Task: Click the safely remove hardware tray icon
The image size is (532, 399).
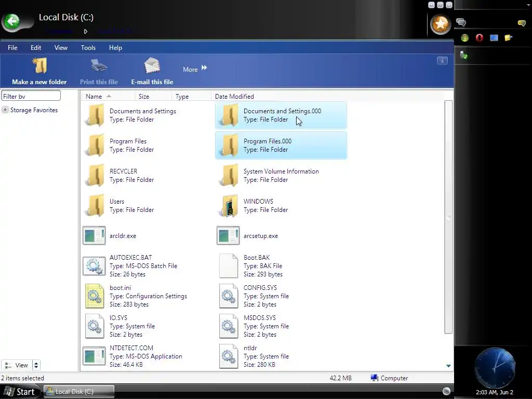Action: tap(463, 55)
